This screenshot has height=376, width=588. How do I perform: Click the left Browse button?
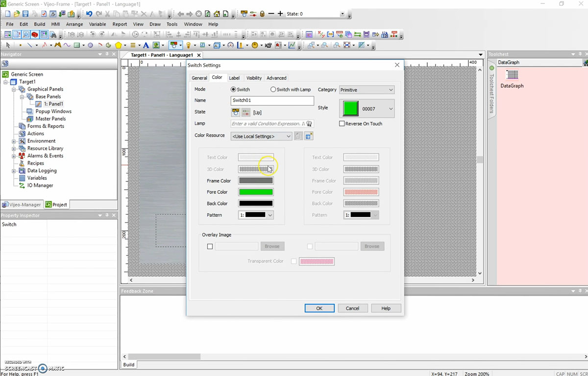pyautogui.click(x=272, y=247)
